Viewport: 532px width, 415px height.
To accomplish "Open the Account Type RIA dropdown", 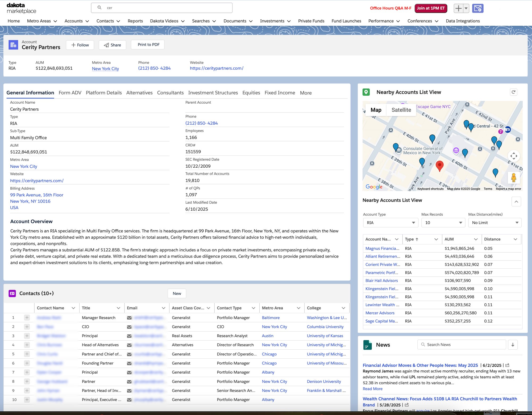I will (390, 223).
